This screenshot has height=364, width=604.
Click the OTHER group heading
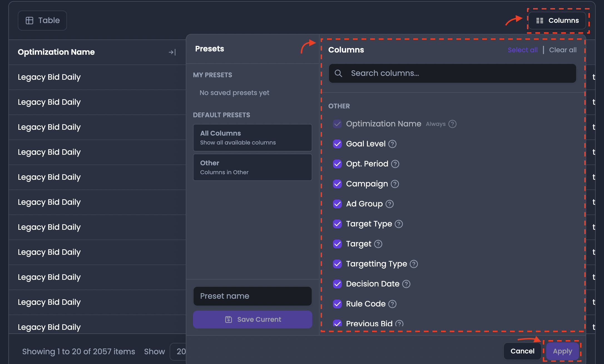click(x=339, y=106)
